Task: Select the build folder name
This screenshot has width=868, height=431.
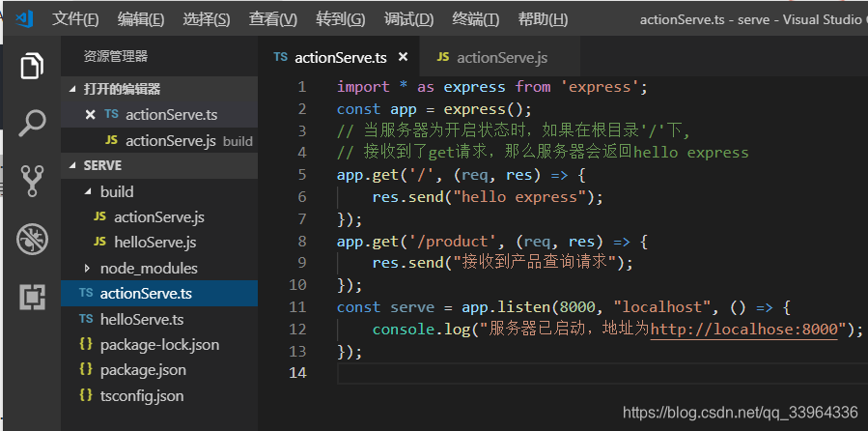Action: (x=117, y=191)
